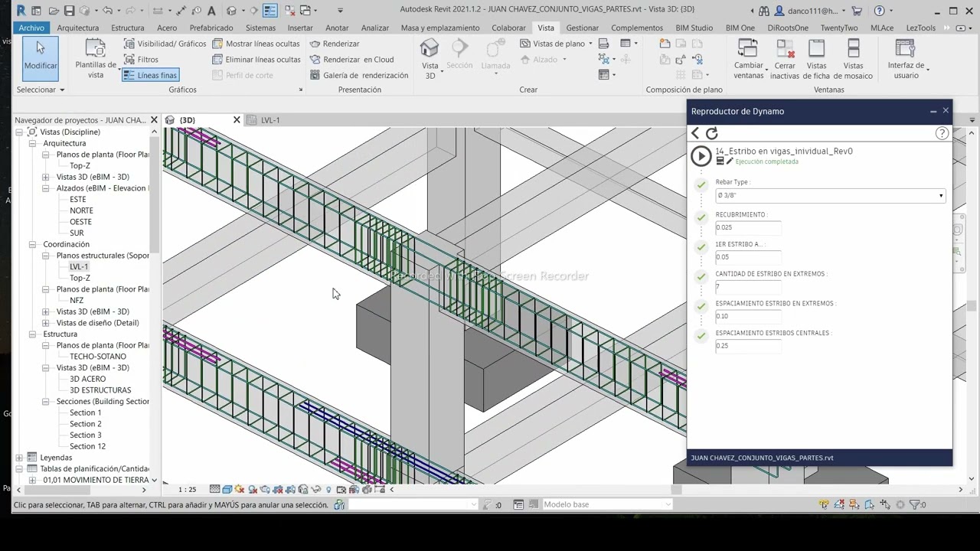Open the Filtros dialog

(x=141, y=59)
